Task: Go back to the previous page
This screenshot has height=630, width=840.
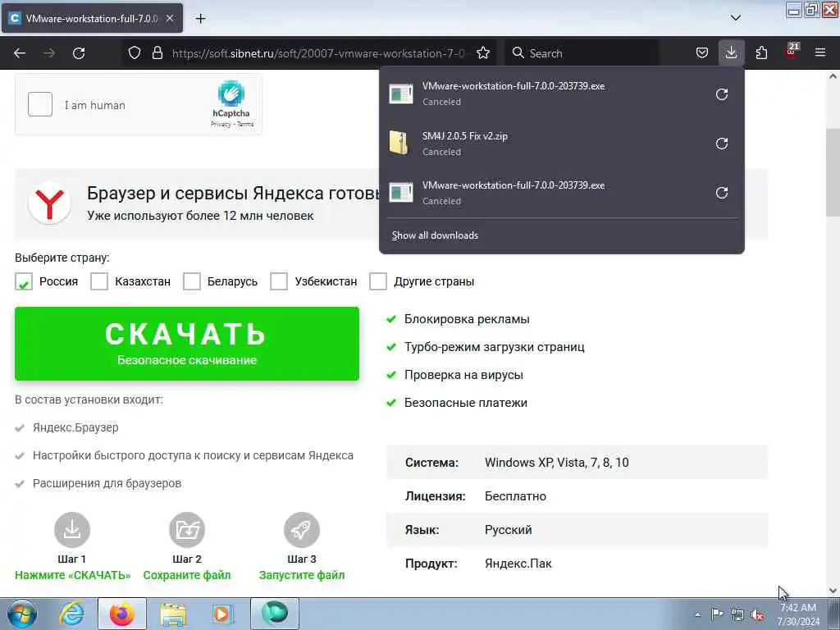Action: 20,53
